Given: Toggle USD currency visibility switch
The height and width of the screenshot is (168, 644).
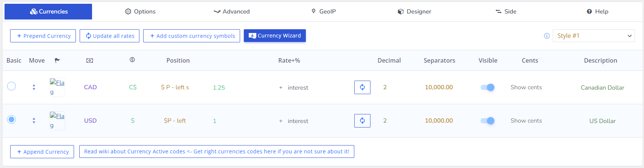Looking at the screenshot, I should 487,121.
